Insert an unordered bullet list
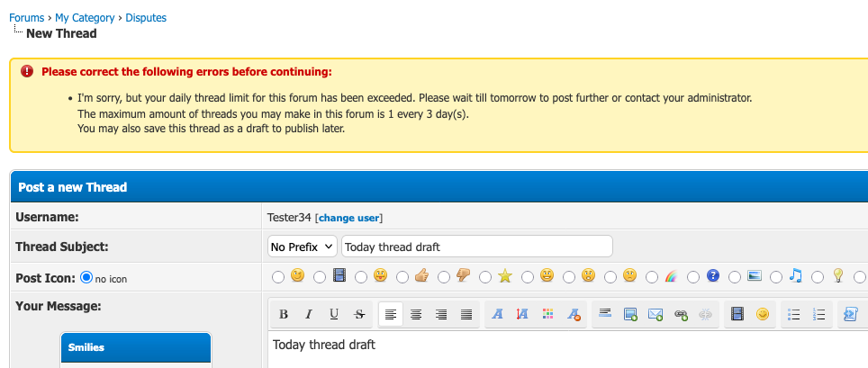This screenshot has width=868, height=368. [x=794, y=314]
